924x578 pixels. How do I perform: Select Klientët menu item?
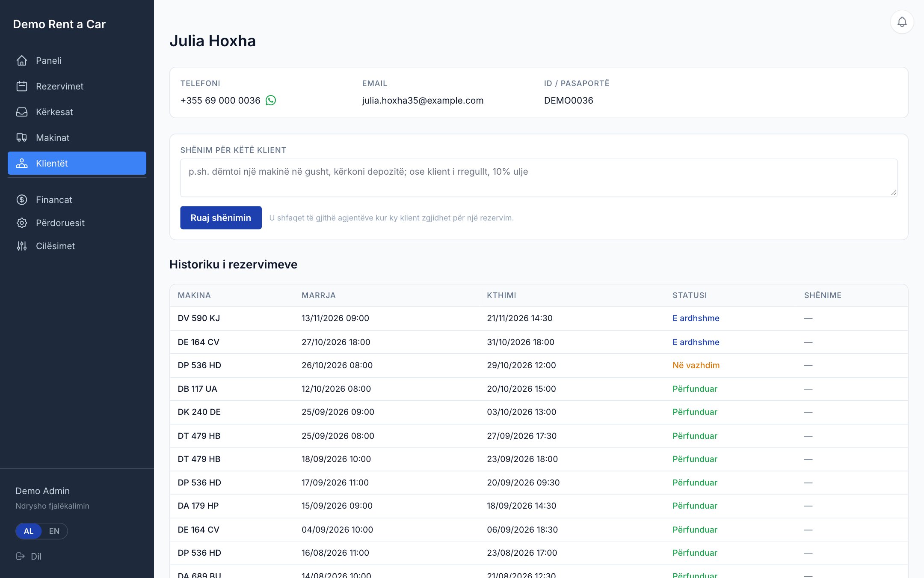[77, 163]
